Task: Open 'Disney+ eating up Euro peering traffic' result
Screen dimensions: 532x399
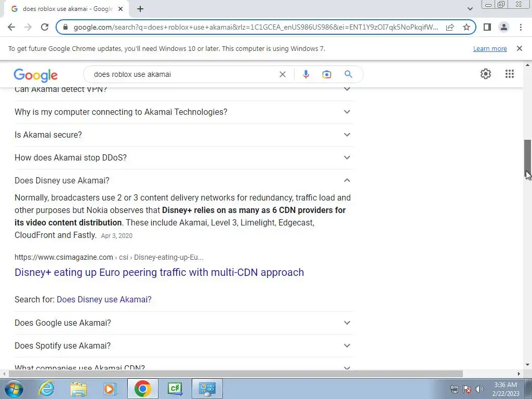Action: [x=159, y=272]
